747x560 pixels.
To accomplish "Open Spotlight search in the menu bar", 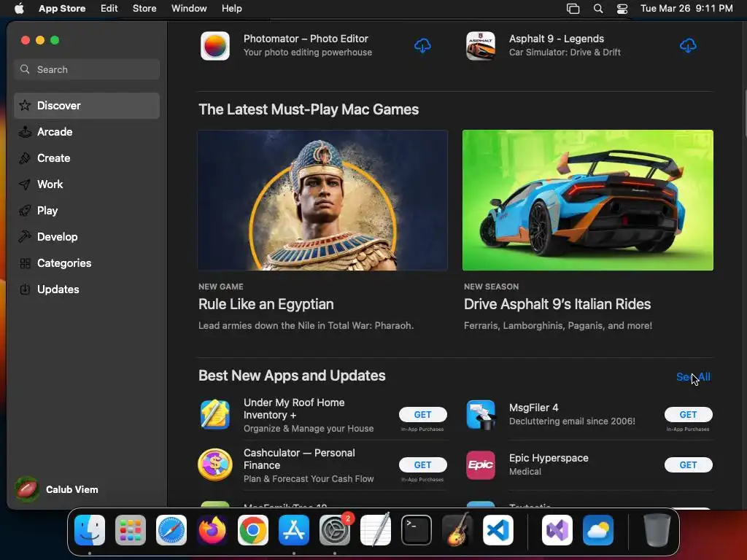I will [x=598, y=9].
